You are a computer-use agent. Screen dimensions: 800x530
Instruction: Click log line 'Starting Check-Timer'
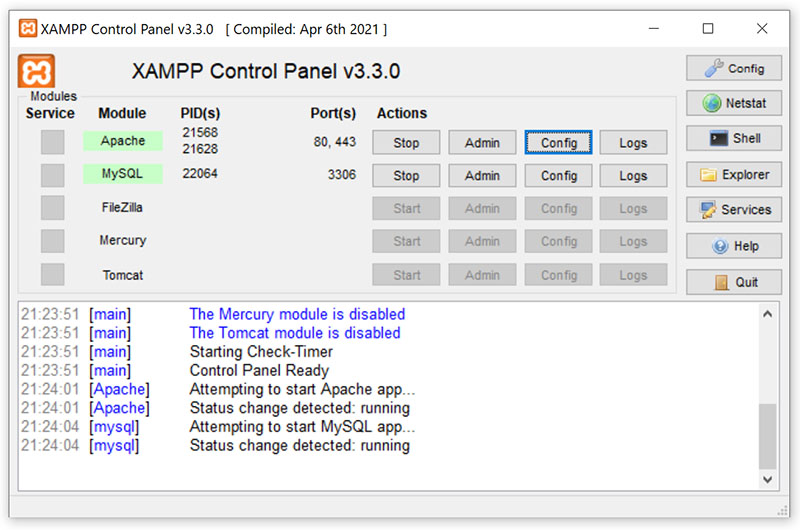pyautogui.click(x=261, y=352)
